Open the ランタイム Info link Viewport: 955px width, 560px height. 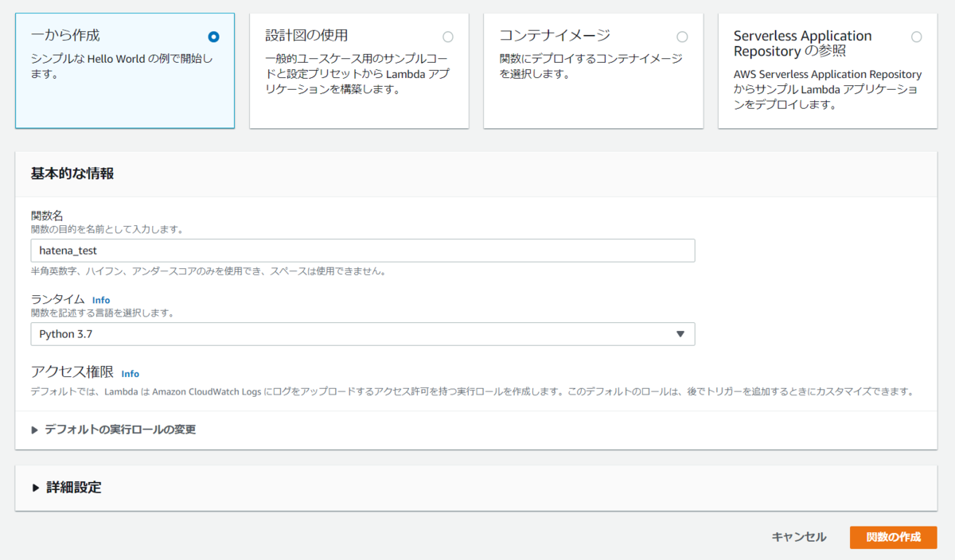(101, 300)
